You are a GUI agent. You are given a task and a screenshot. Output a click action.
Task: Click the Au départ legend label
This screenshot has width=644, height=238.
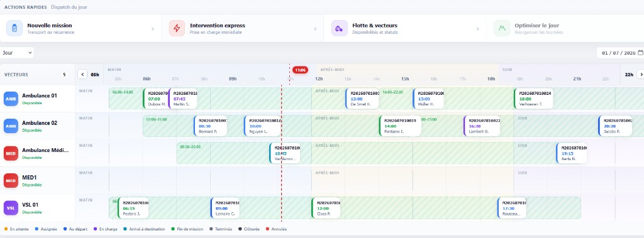(x=77, y=229)
